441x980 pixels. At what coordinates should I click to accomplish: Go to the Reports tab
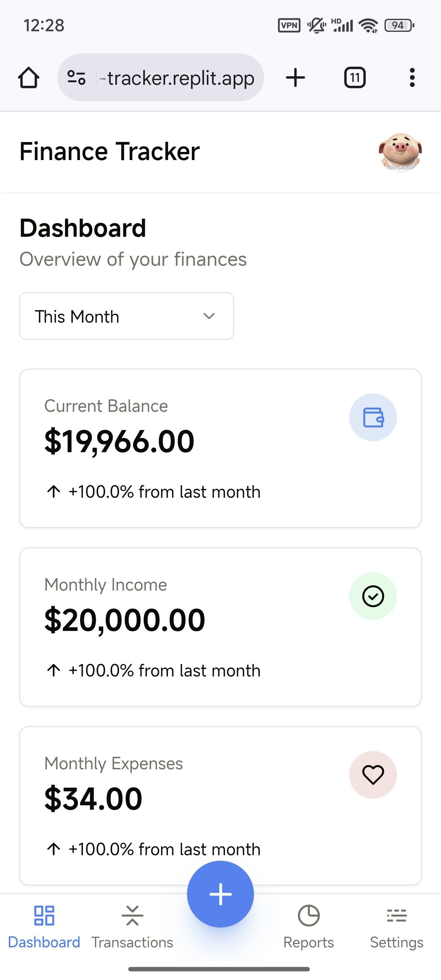pos(308,926)
